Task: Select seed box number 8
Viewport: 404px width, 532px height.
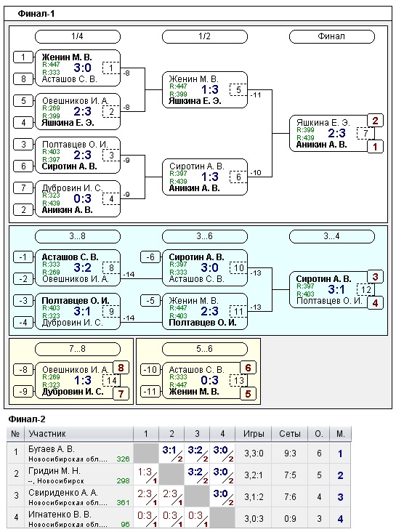Action: 23,79
